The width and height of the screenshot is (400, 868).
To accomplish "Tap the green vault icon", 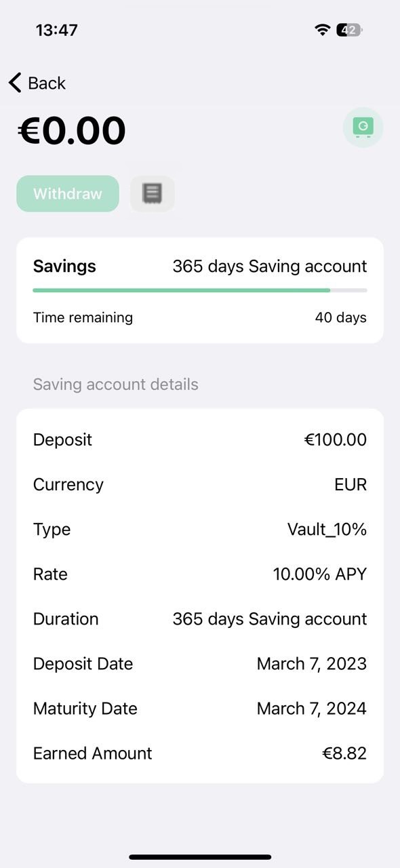I will tap(363, 127).
